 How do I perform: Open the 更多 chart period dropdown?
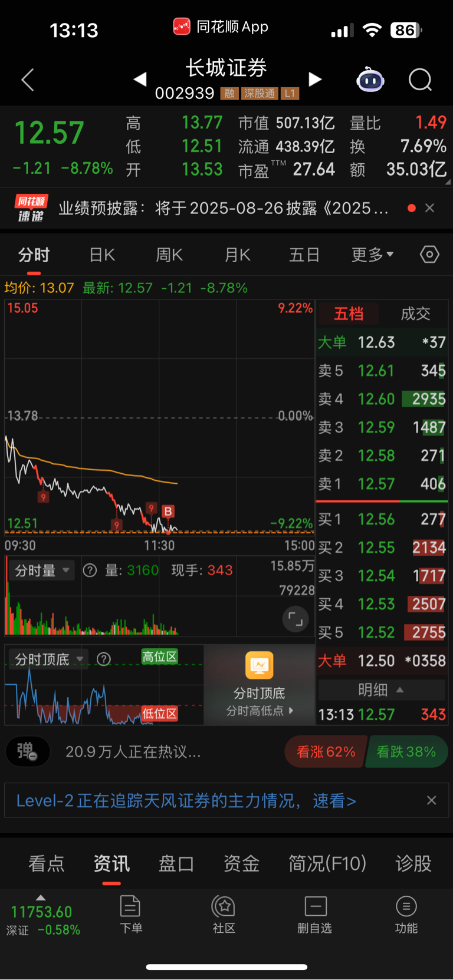[x=373, y=255]
